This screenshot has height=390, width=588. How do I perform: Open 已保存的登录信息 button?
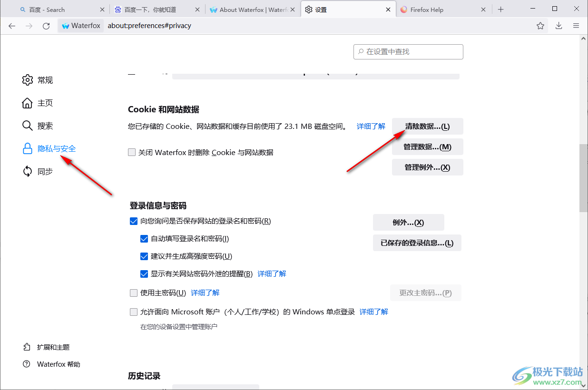(x=417, y=243)
